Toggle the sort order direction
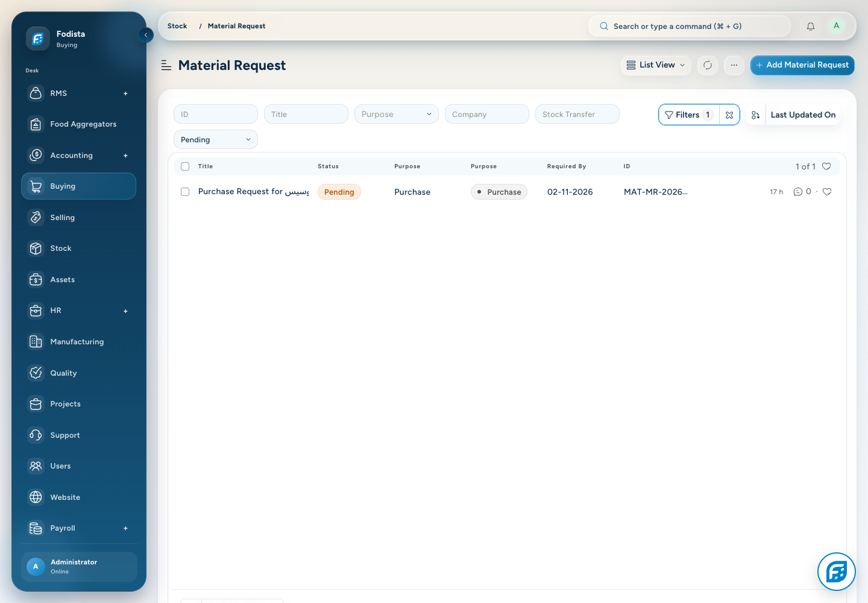This screenshot has width=868, height=603. click(x=756, y=115)
